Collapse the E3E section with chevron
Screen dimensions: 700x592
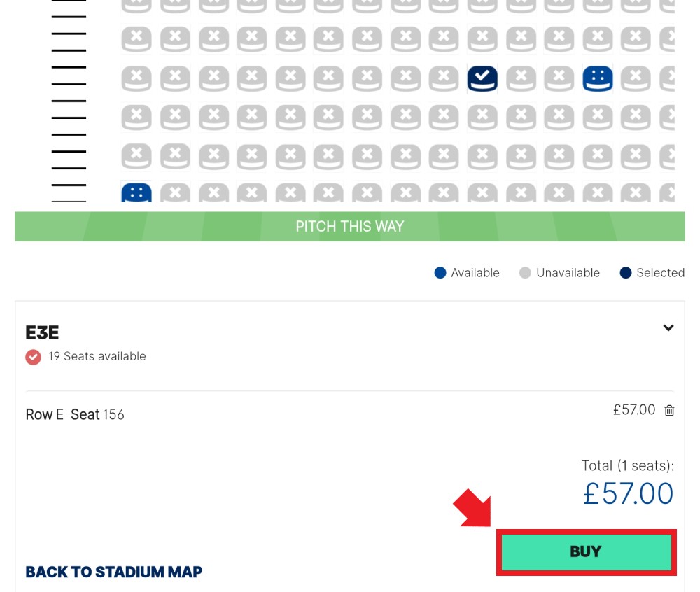click(668, 328)
